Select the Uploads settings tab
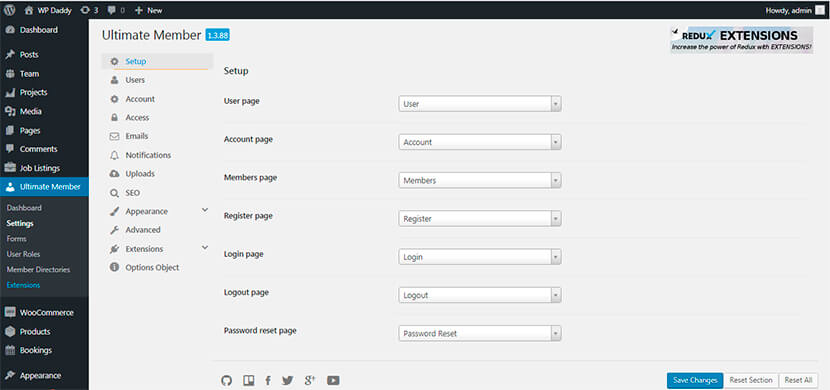 pyautogui.click(x=158, y=174)
